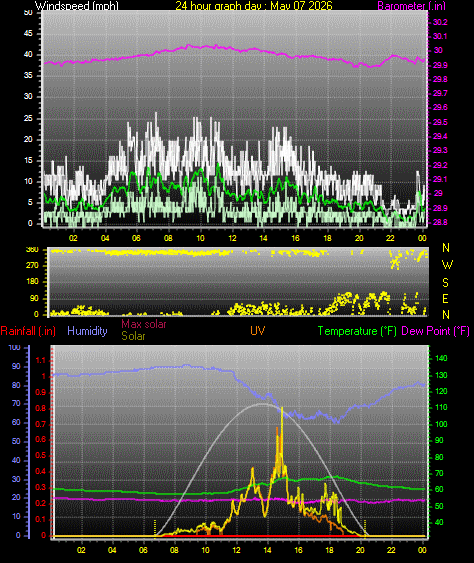Select the Rainfall (.in) legend label
The image size is (474, 563).
coord(28,331)
